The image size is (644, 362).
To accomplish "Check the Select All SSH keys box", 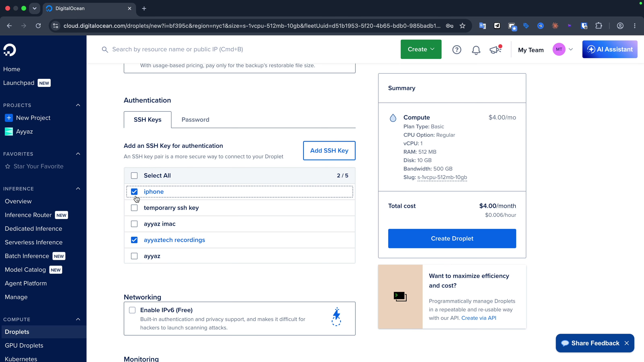I will pos(134,176).
